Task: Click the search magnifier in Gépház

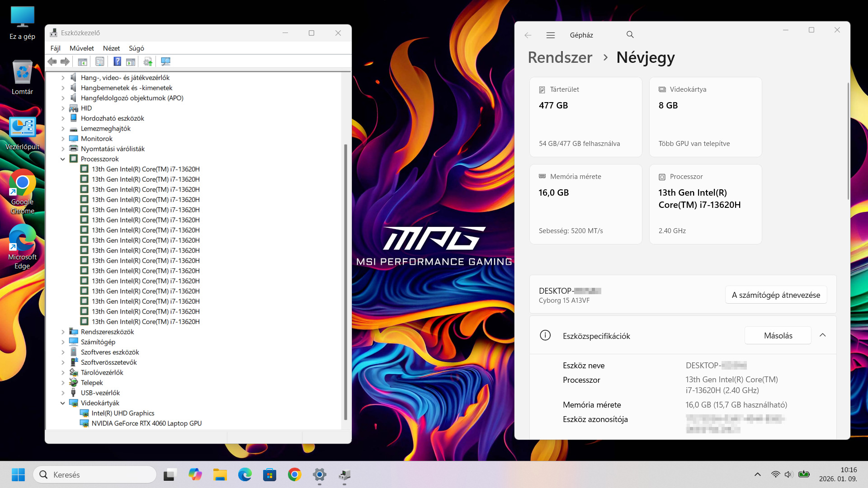Action: [630, 35]
